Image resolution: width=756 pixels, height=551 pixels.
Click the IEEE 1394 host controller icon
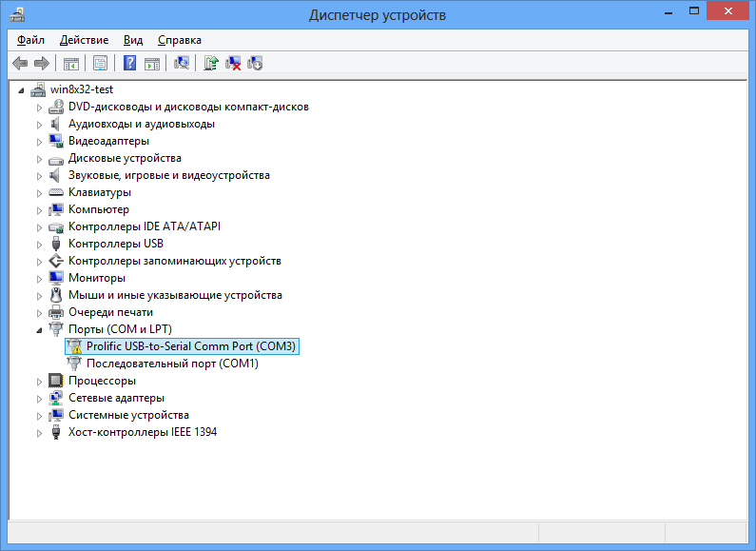[x=56, y=432]
